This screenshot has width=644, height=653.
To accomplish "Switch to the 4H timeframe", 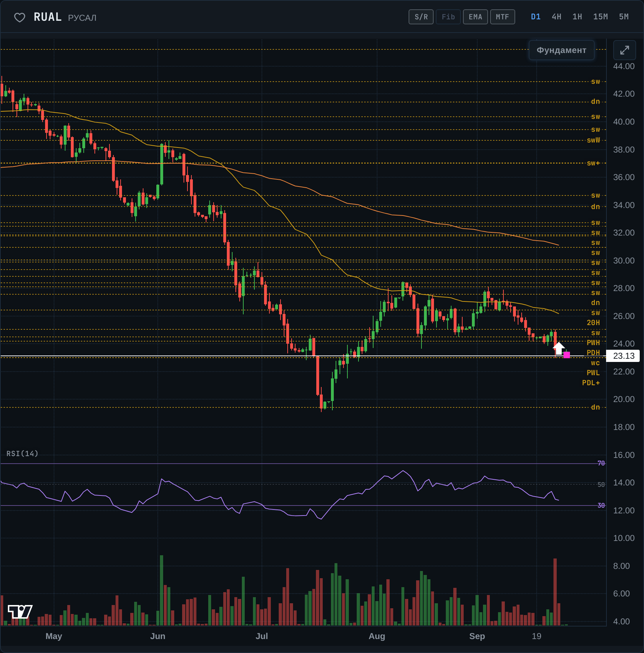I will (556, 17).
